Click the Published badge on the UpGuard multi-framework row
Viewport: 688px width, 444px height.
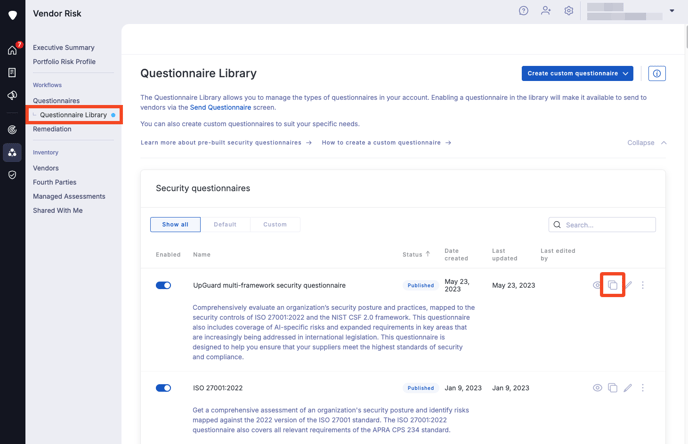420,285
